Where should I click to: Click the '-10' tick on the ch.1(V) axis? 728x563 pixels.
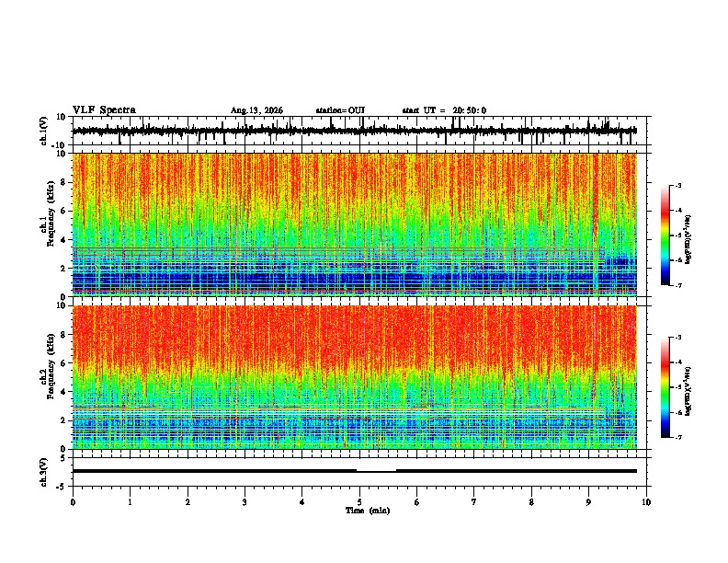click(x=60, y=145)
